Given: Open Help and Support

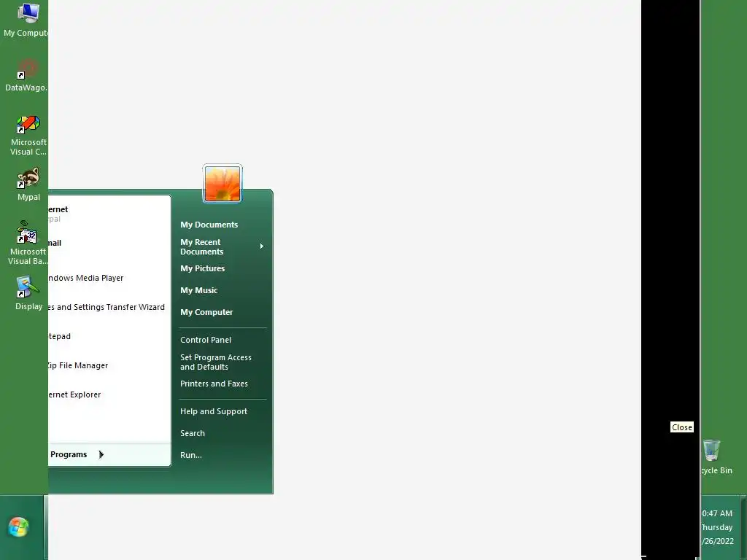Looking at the screenshot, I should coord(214,411).
